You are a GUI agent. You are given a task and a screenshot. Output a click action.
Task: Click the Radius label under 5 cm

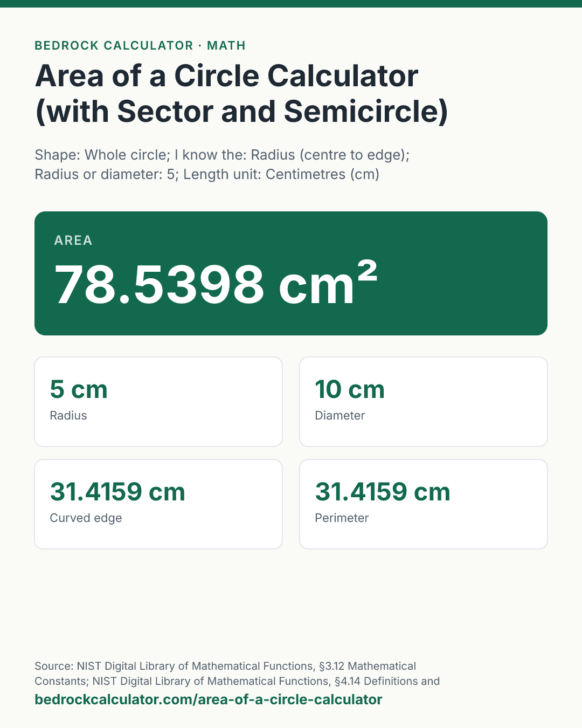(x=68, y=415)
